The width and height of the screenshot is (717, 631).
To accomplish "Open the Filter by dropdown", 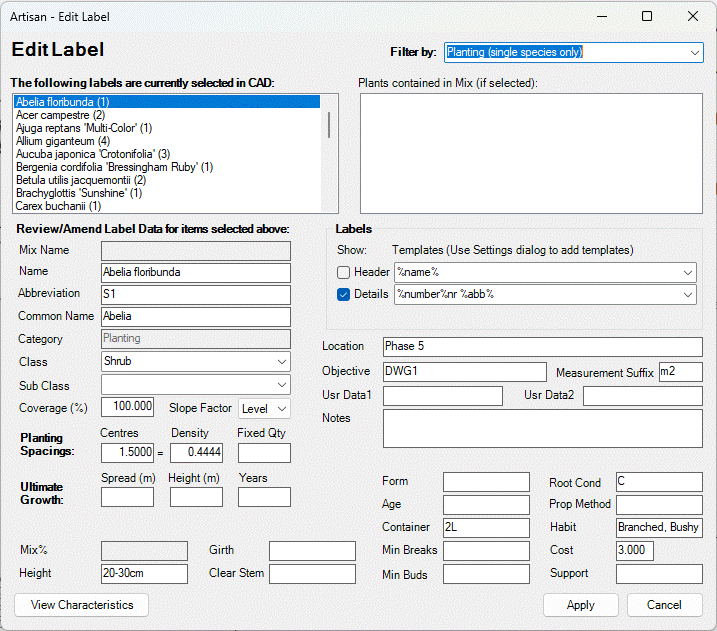I will tap(694, 52).
